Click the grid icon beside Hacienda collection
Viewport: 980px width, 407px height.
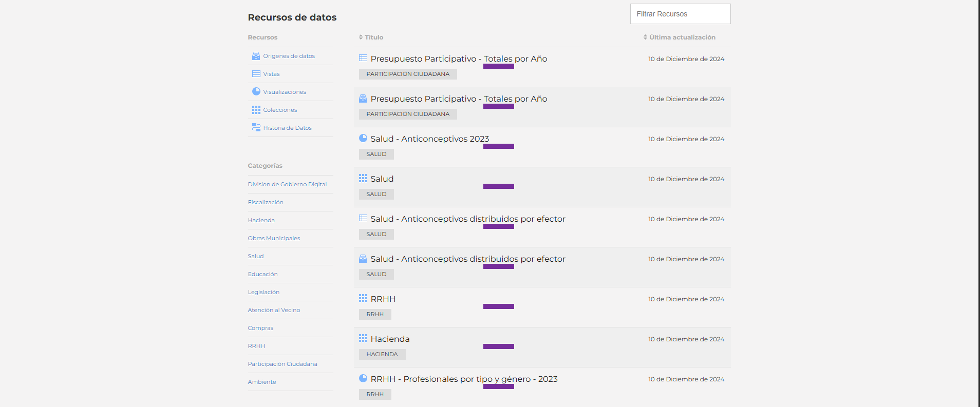tap(363, 338)
